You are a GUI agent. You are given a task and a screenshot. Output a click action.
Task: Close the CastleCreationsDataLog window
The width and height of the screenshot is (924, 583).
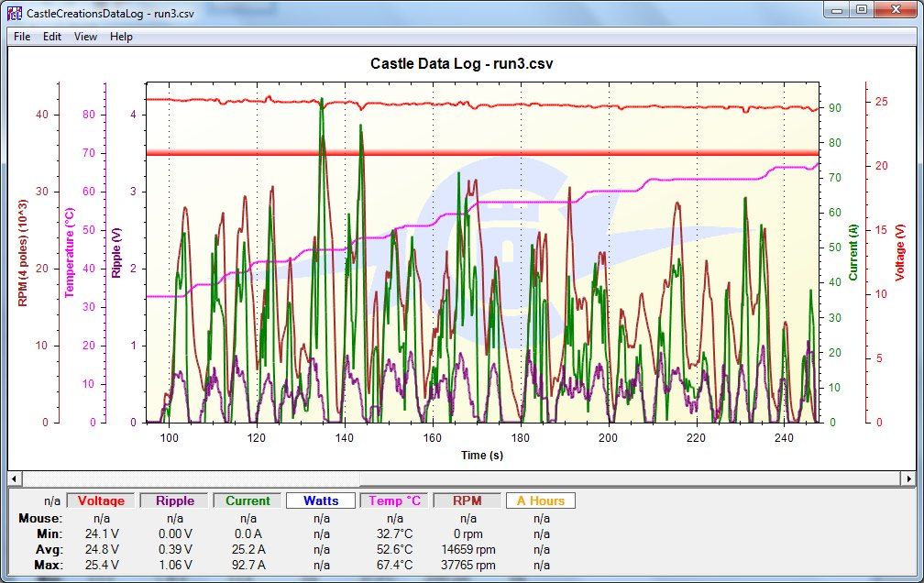point(895,10)
